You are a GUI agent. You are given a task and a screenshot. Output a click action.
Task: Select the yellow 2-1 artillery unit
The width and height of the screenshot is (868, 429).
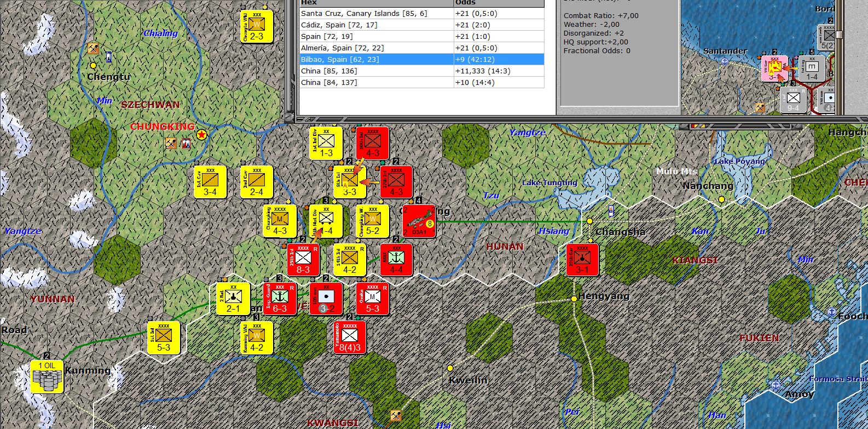pos(233,299)
